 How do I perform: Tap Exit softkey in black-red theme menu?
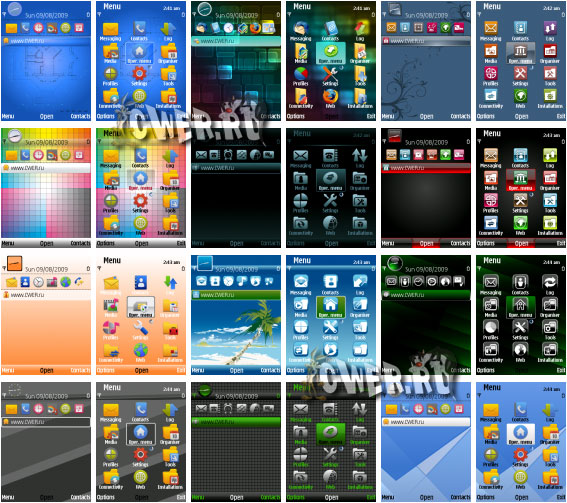tap(561, 243)
